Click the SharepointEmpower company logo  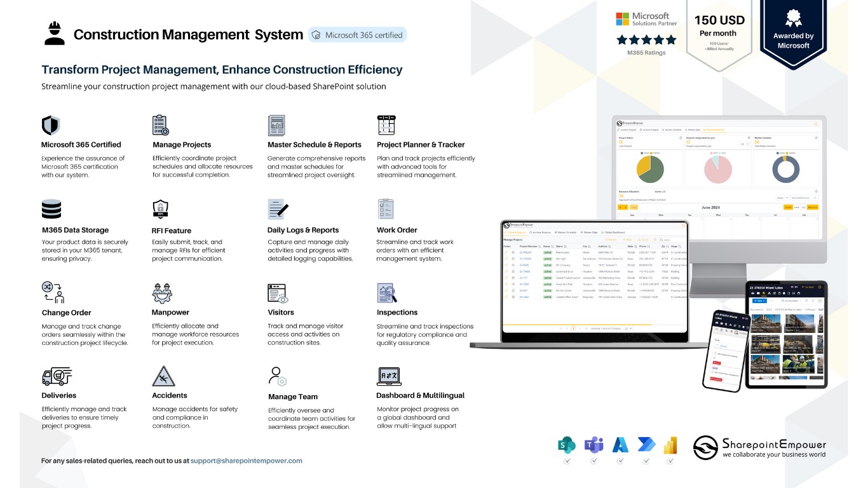point(759,447)
